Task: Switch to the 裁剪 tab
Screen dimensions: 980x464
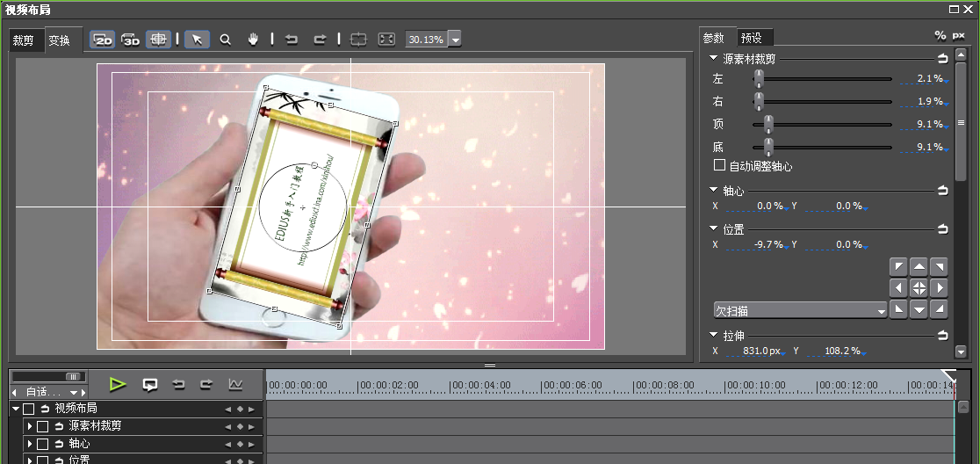Action: tap(24, 40)
